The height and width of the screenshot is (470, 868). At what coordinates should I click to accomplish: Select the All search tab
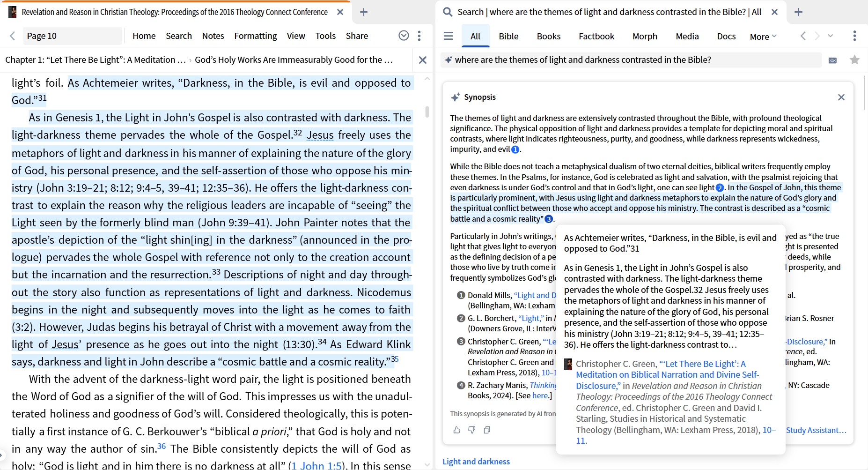475,36
